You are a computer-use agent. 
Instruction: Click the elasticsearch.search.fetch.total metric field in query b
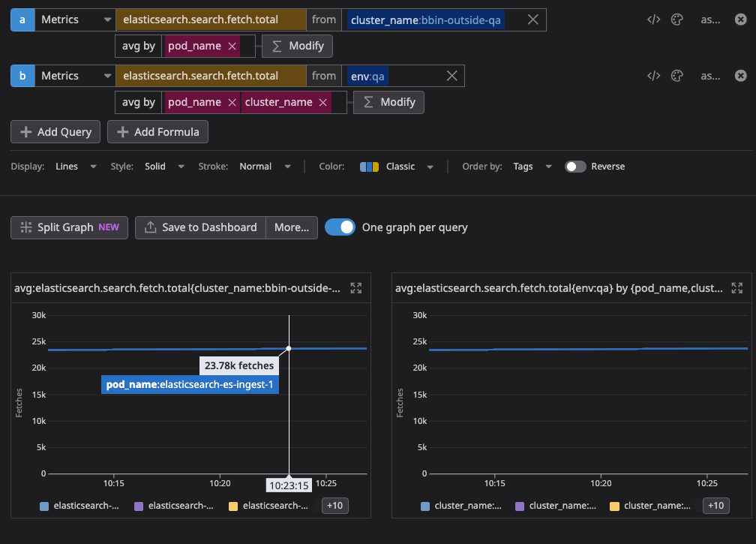[x=210, y=76]
